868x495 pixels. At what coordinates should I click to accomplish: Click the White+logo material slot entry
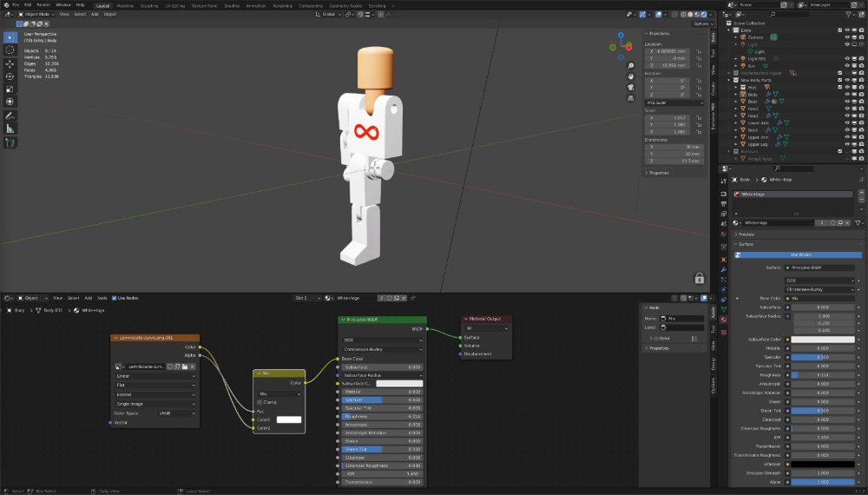[792, 195]
